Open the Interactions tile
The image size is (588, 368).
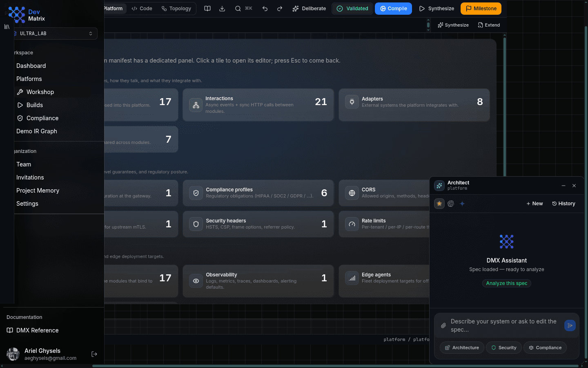coord(258,105)
